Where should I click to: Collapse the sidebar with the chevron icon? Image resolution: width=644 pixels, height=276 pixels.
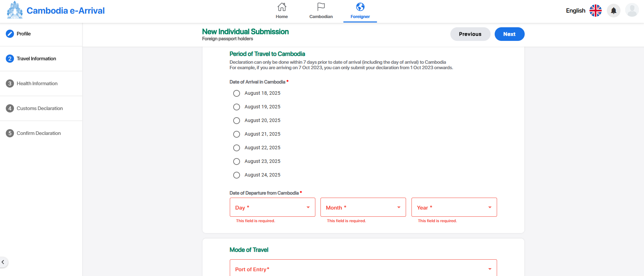coord(3,262)
